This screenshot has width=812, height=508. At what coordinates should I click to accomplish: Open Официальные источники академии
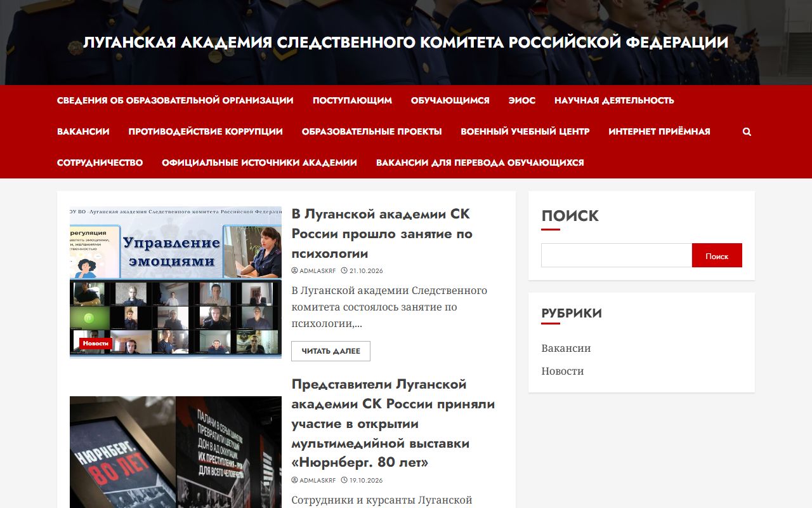(x=259, y=163)
